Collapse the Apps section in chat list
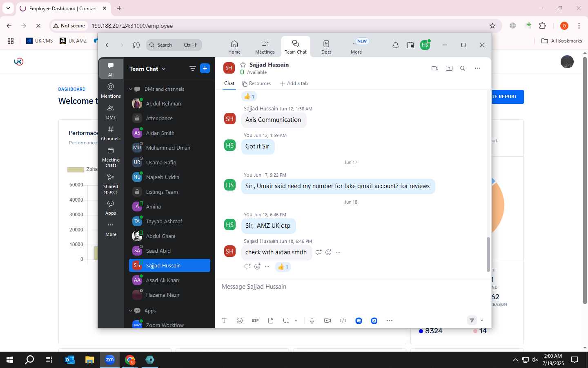Screen dimensions: 588x368 point(131,311)
